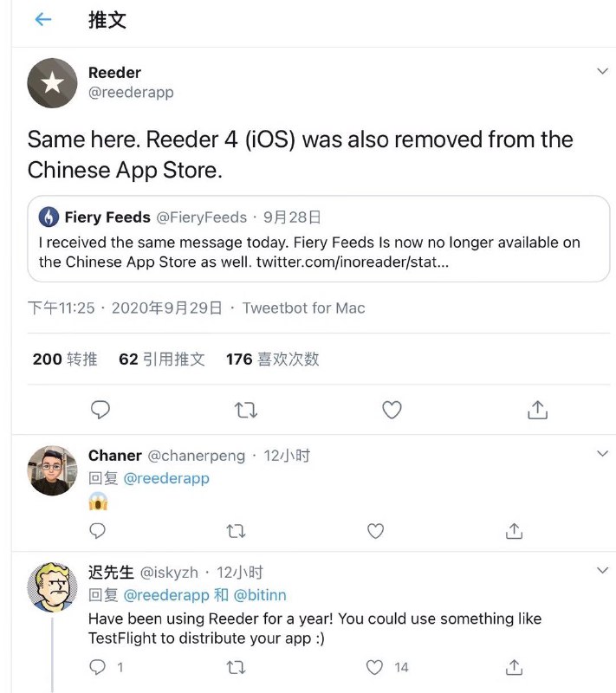Share 迟先生's reply using the upload icon

[513, 667]
